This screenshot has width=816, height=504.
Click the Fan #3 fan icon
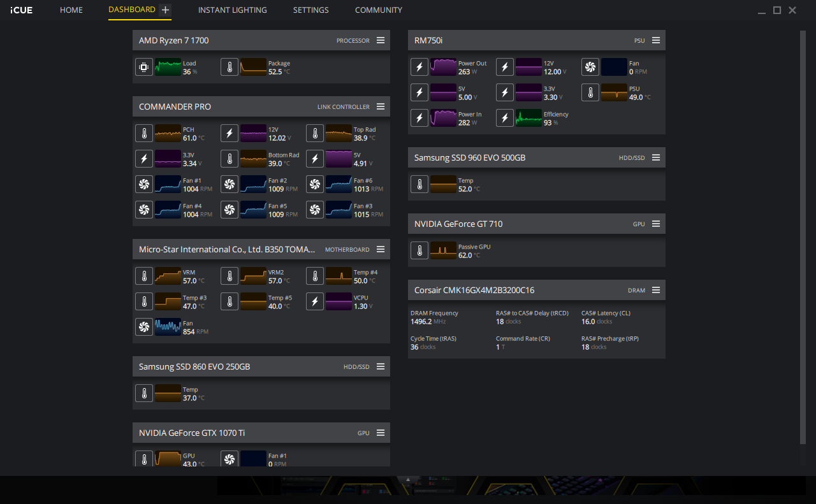tap(315, 210)
